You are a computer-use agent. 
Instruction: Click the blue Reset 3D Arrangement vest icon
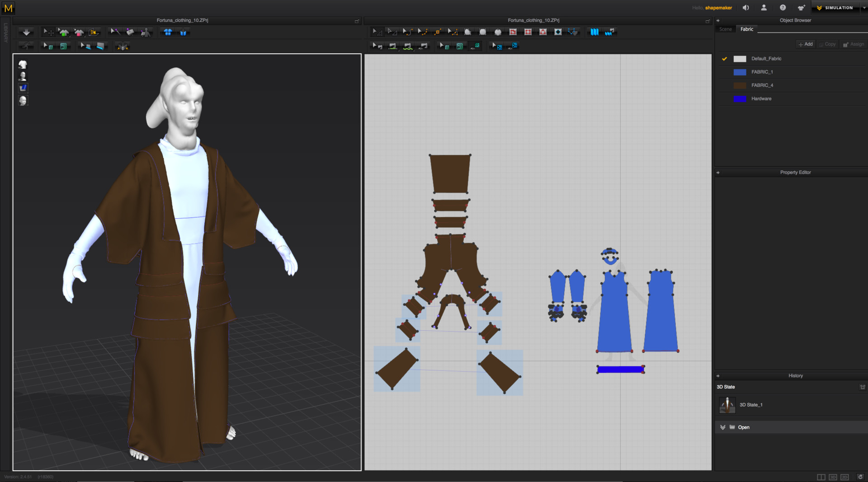[x=183, y=33]
